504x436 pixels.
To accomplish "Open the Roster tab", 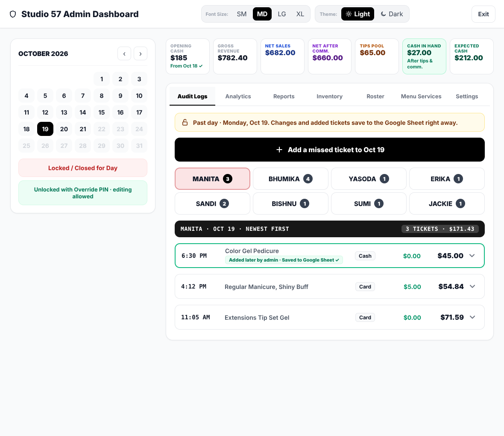I will click(x=375, y=96).
